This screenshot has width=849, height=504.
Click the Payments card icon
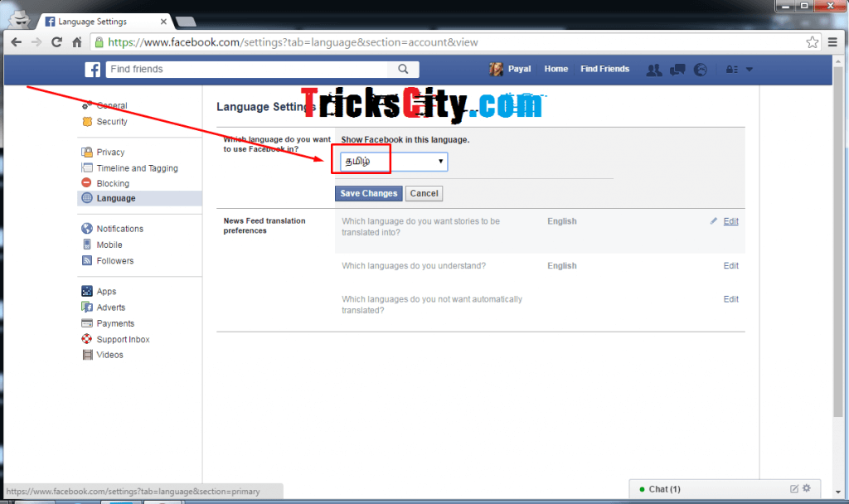click(x=86, y=323)
